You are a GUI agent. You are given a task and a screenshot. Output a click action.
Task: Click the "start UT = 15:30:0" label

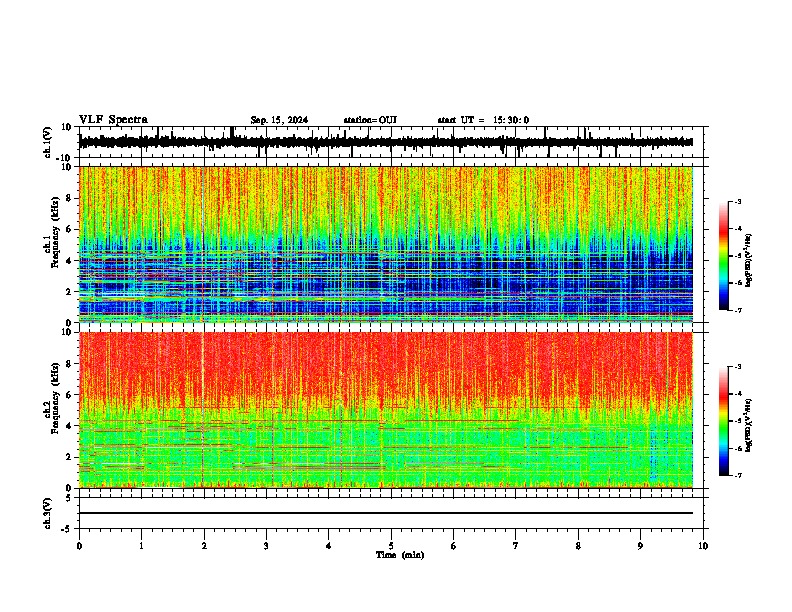483,120
